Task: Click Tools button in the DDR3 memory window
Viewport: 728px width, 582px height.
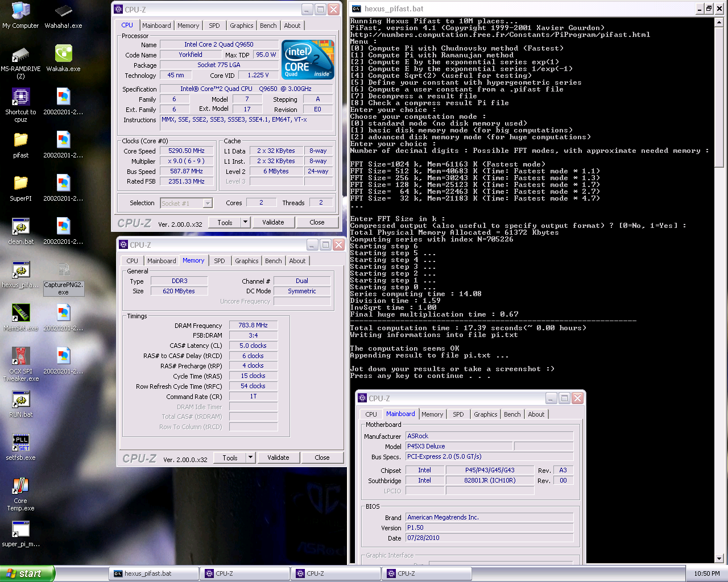Action: (230, 458)
